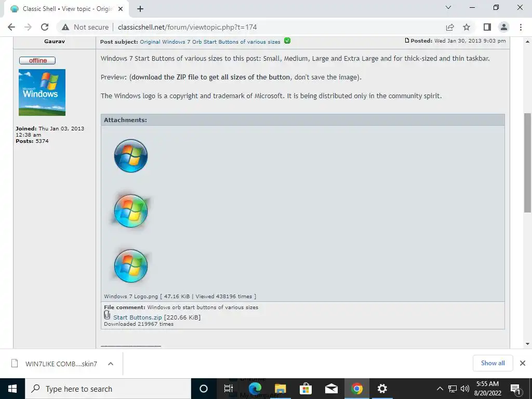532x399 pixels.
Task: Open Microsoft Store from the taskbar
Action: (305, 389)
